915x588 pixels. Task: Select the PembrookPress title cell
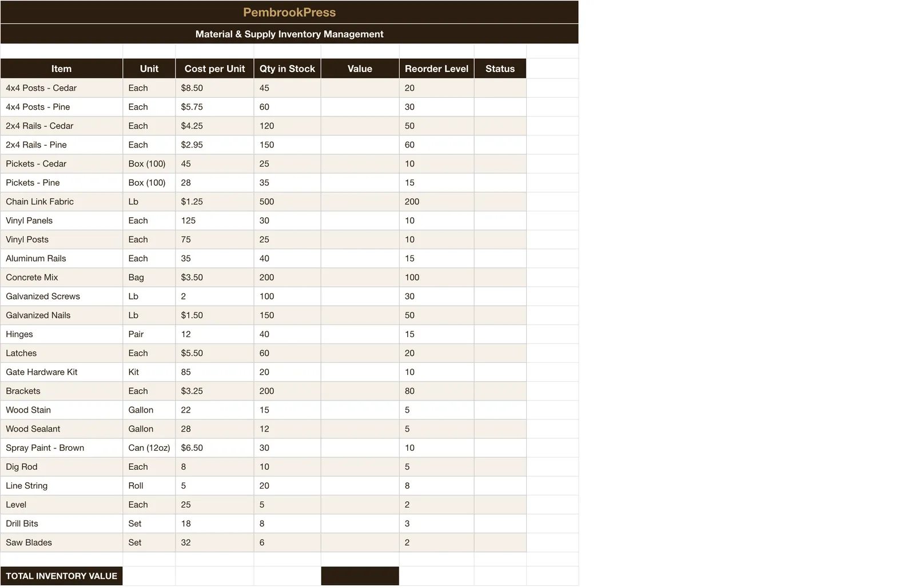click(289, 12)
